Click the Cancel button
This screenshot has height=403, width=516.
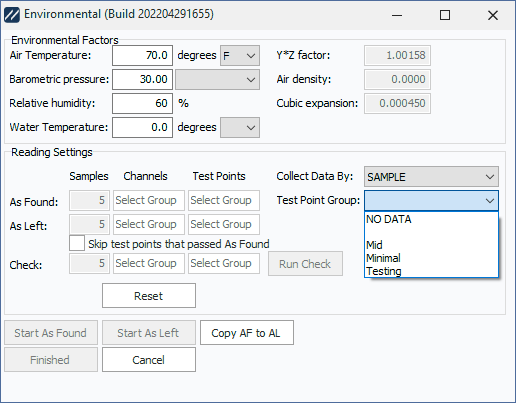tap(149, 360)
